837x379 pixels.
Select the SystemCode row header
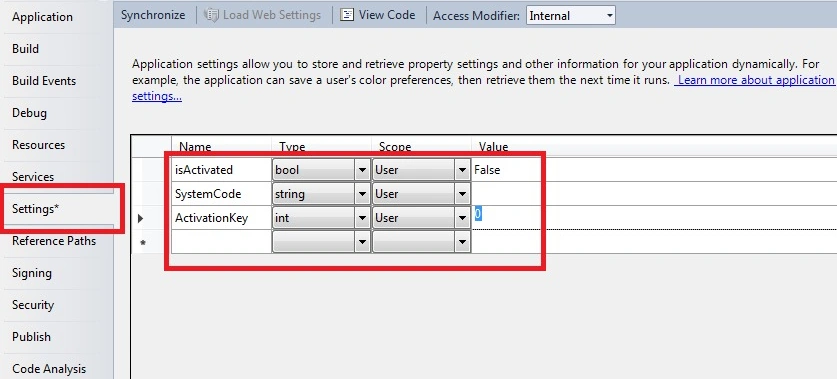(151, 194)
